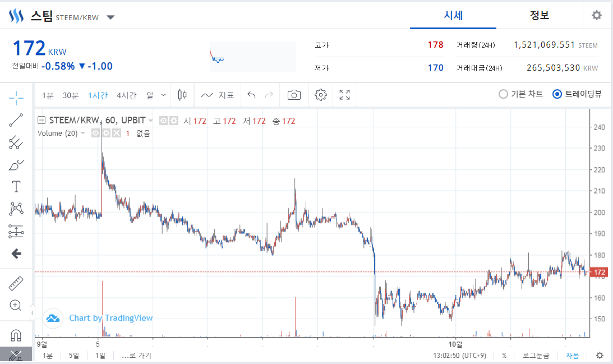Click the left arrow icon in the drawing toolbar
Screen dimensions: 613x364
point(16,254)
